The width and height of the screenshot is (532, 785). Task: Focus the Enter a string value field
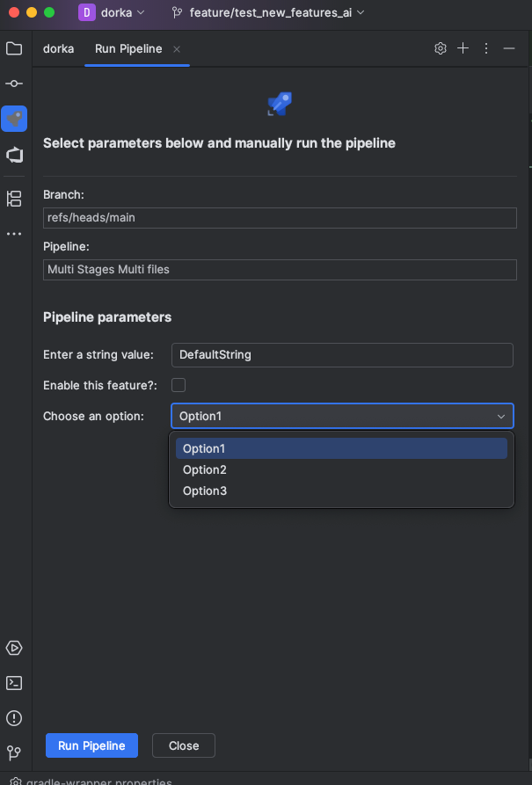pos(342,355)
